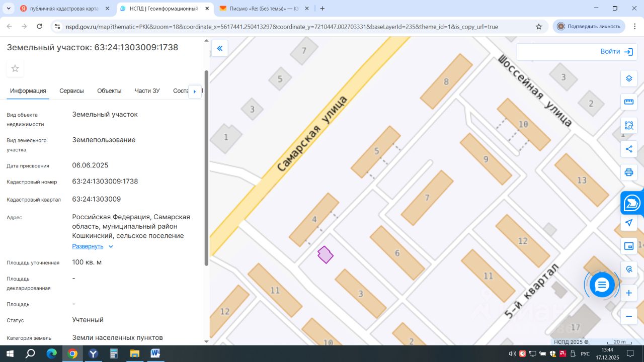Click building 13 on the map
The width and height of the screenshot is (644, 362).
[x=582, y=180]
